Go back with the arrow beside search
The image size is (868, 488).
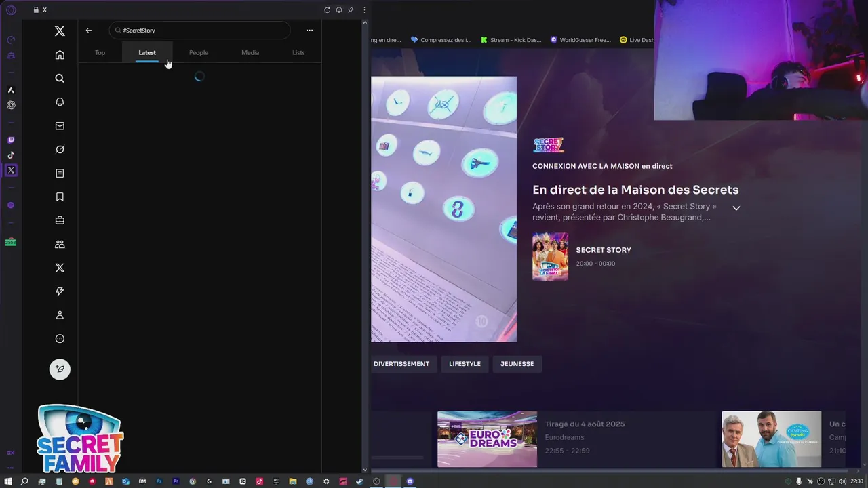tap(89, 30)
